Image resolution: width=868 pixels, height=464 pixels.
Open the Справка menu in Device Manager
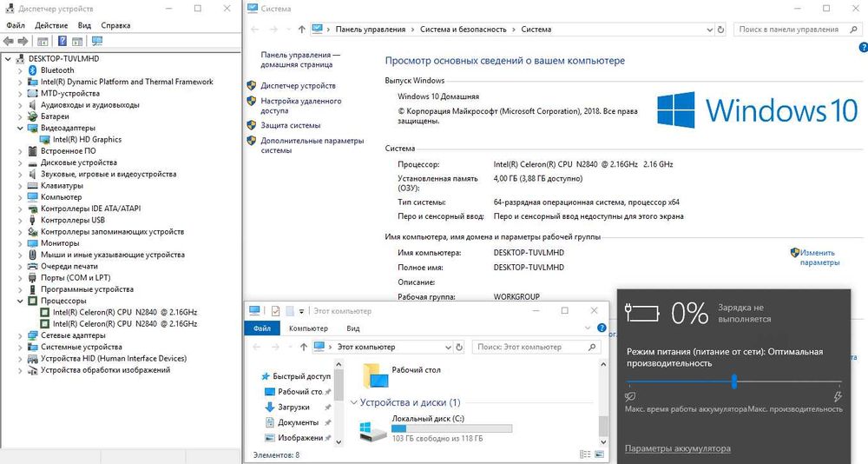coord(115,25)
